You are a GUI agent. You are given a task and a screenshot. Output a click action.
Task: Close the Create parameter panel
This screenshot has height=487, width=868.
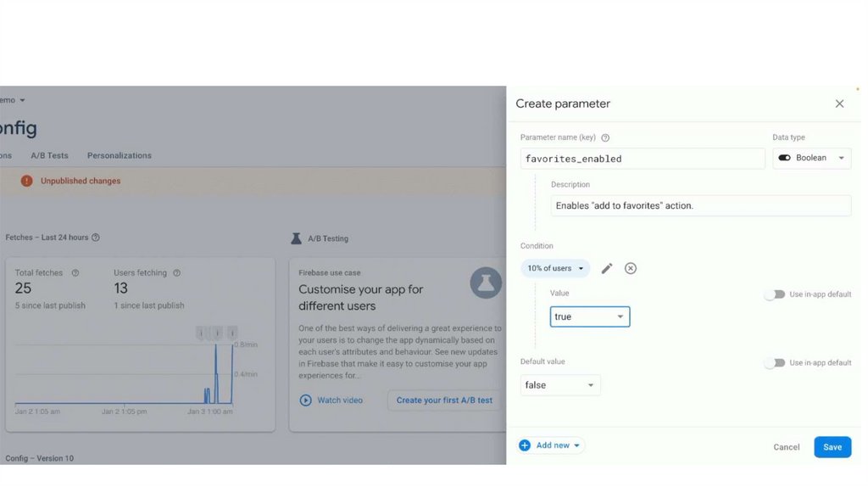(839, 104)
